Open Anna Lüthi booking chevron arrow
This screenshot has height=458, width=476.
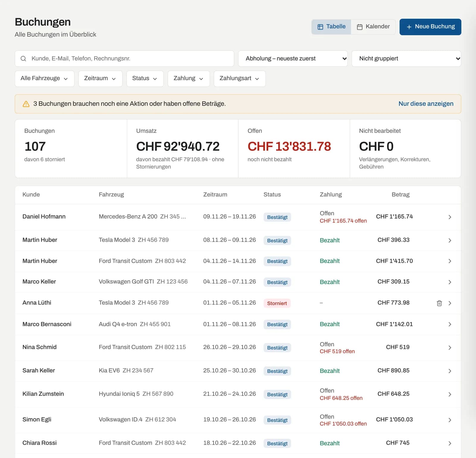[x=450, y=303]
